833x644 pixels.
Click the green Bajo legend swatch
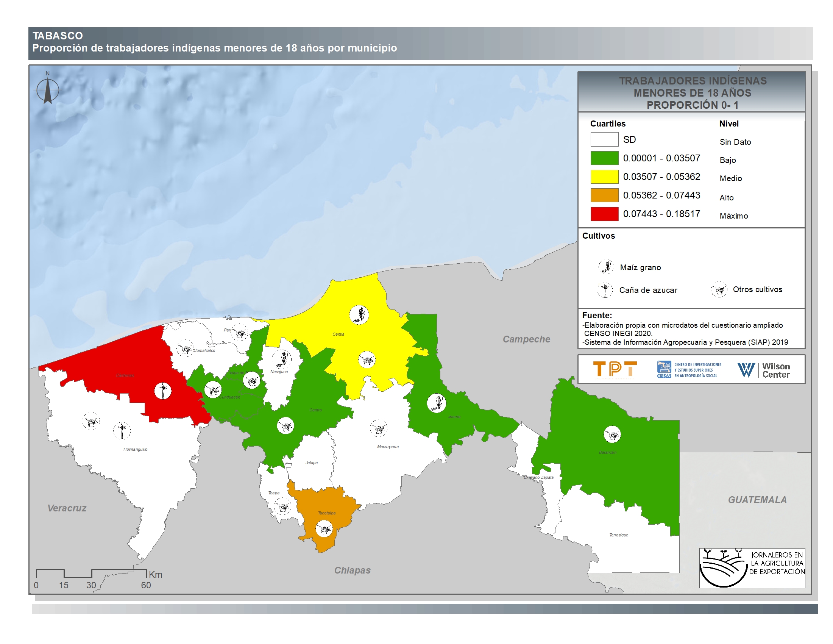[x=604, y=158]
